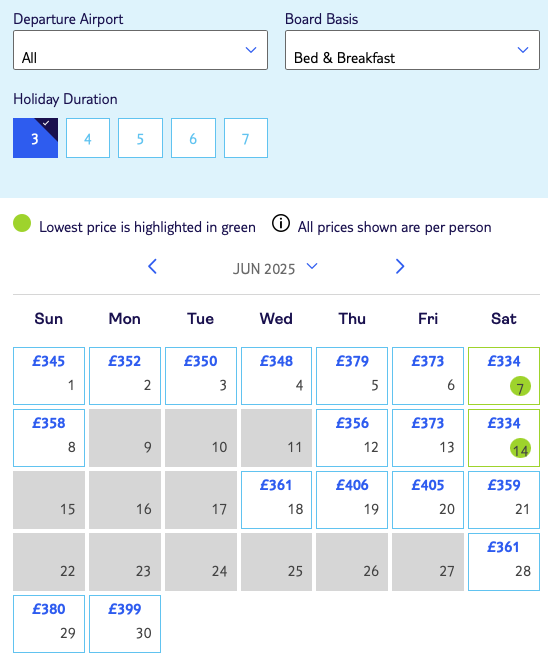Screen dimensions: 548x663
Task: Pick June 14 highlighted in green
Action: (x=504, y=438)
